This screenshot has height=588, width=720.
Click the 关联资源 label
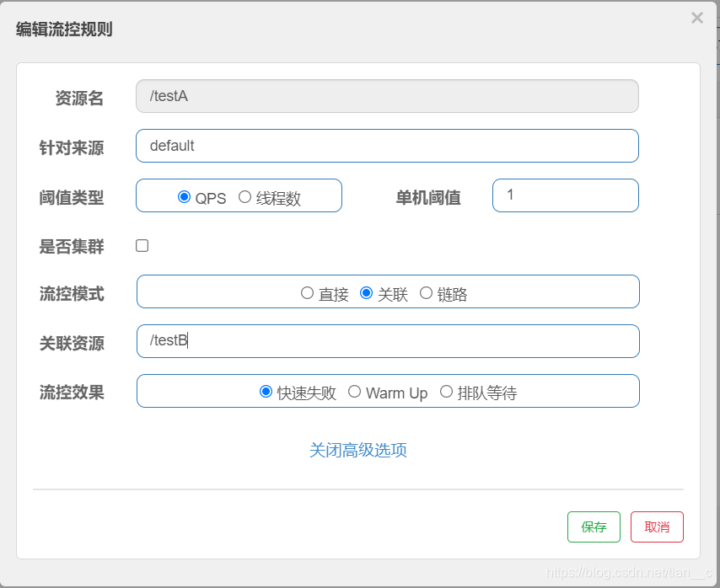[x=72, y=344]
